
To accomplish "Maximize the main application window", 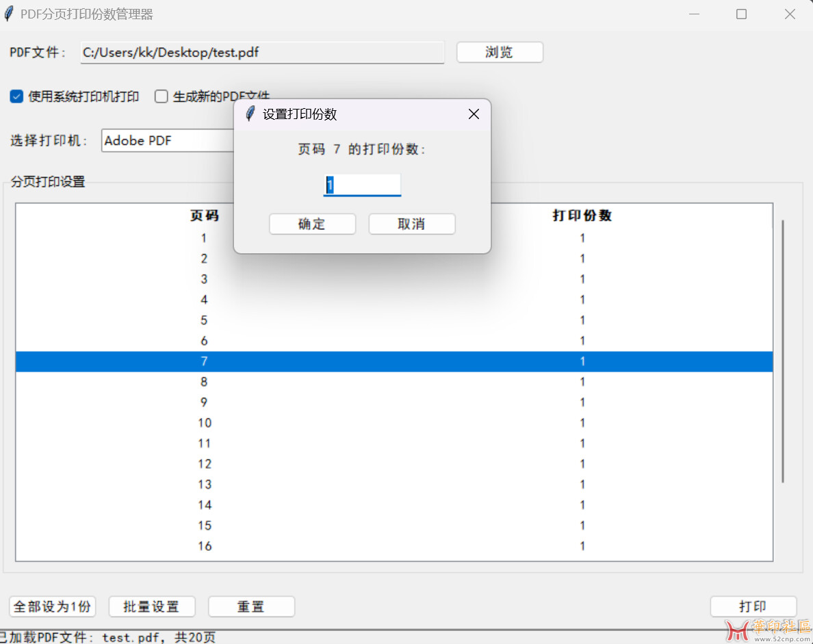I will [741, 14].
